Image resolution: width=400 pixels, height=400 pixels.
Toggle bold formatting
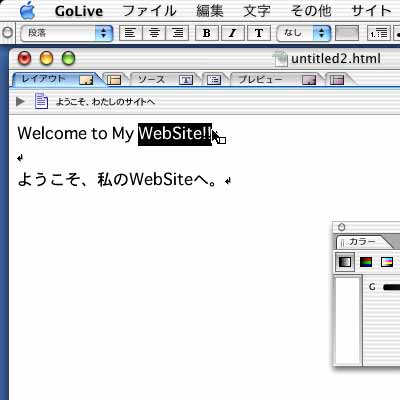(207, 33)
